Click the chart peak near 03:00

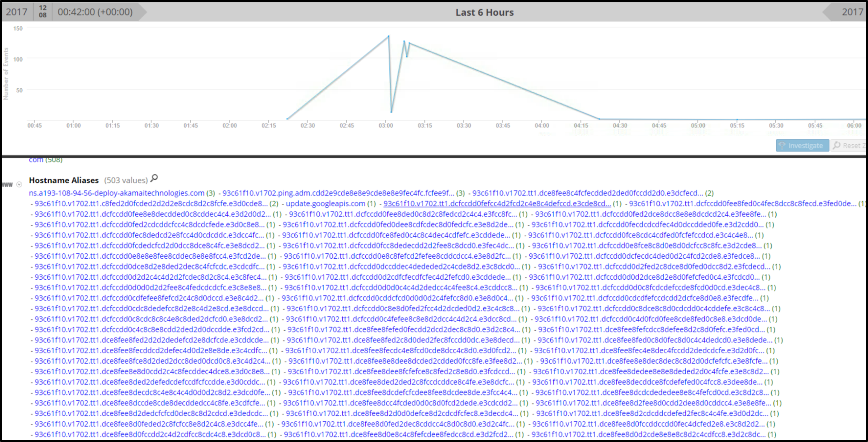click(388, 36)
